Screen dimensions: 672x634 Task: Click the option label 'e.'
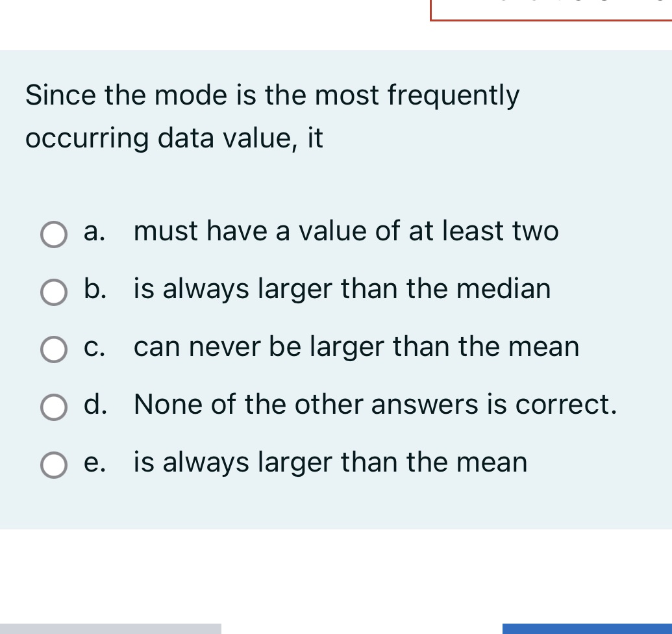click(x=95, y=463)
